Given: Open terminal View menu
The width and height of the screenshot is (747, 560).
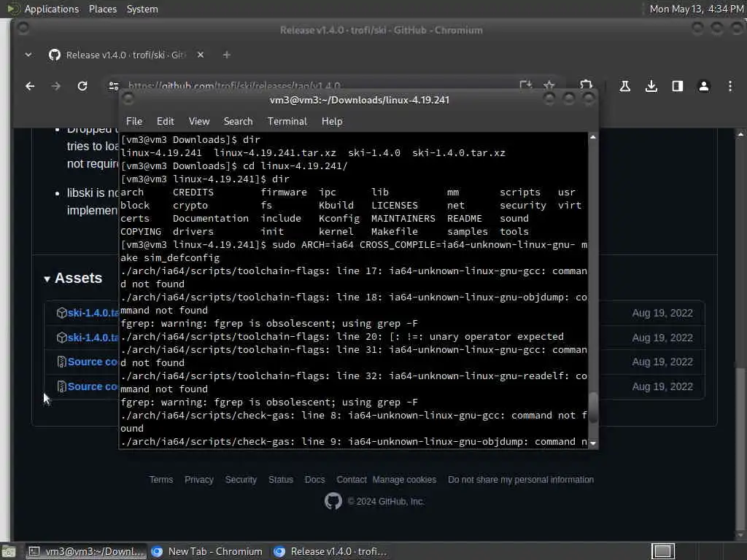Looking at the screenshot, I should [x=198, y=122].
